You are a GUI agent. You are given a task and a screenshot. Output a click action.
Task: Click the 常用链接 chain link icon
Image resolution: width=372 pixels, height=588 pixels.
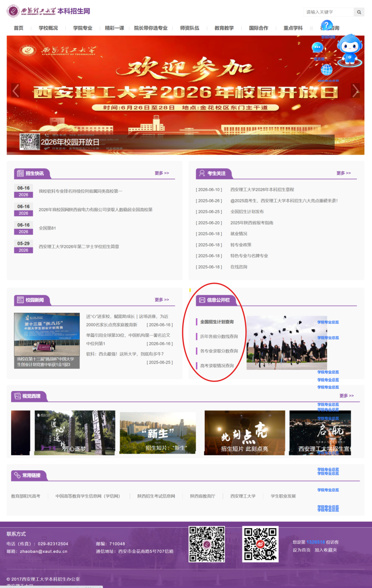coord(17,475)
